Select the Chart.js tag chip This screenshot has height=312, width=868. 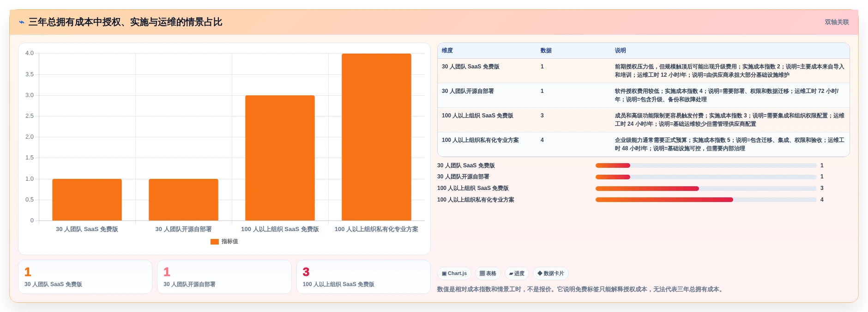point(454,274)
